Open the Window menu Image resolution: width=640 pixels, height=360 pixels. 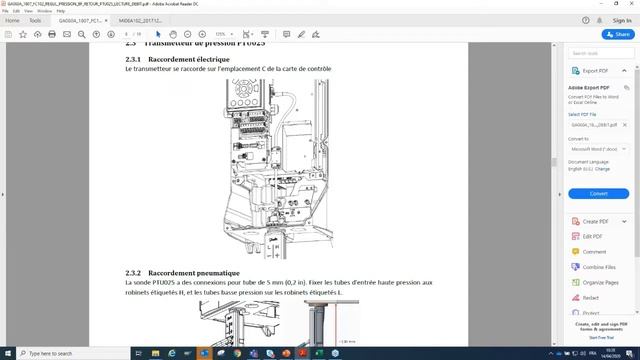[44, 11]
